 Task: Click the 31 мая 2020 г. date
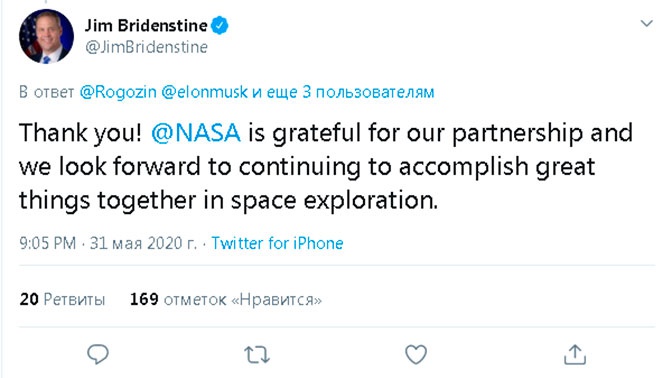point(143,243)
